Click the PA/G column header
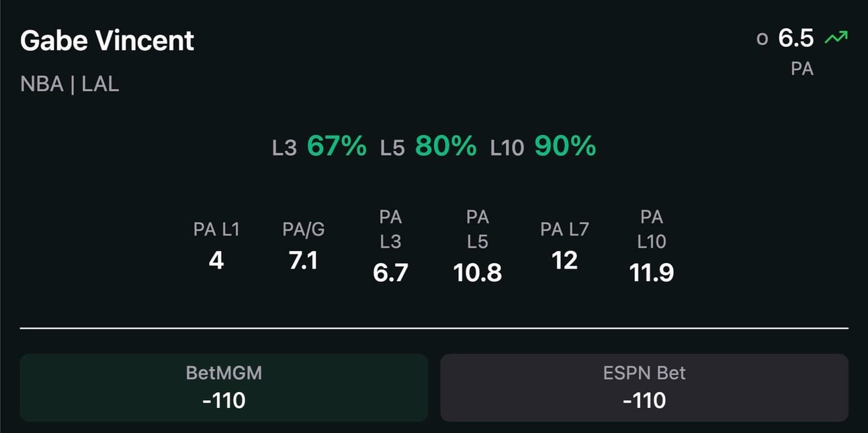868x433 pixels. coord(303,229)
